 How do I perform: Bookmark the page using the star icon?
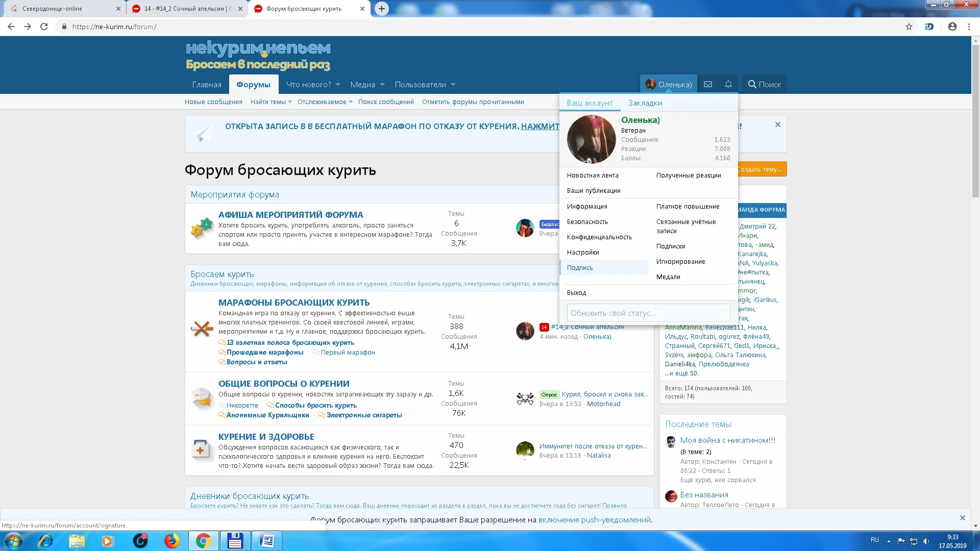coord(909,27)
